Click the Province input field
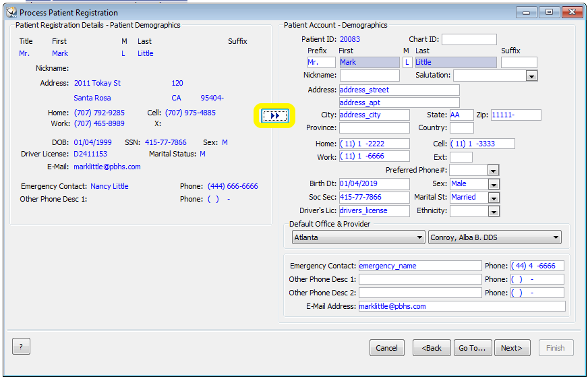This screenshot has width=588, height=379. (374, 128)
